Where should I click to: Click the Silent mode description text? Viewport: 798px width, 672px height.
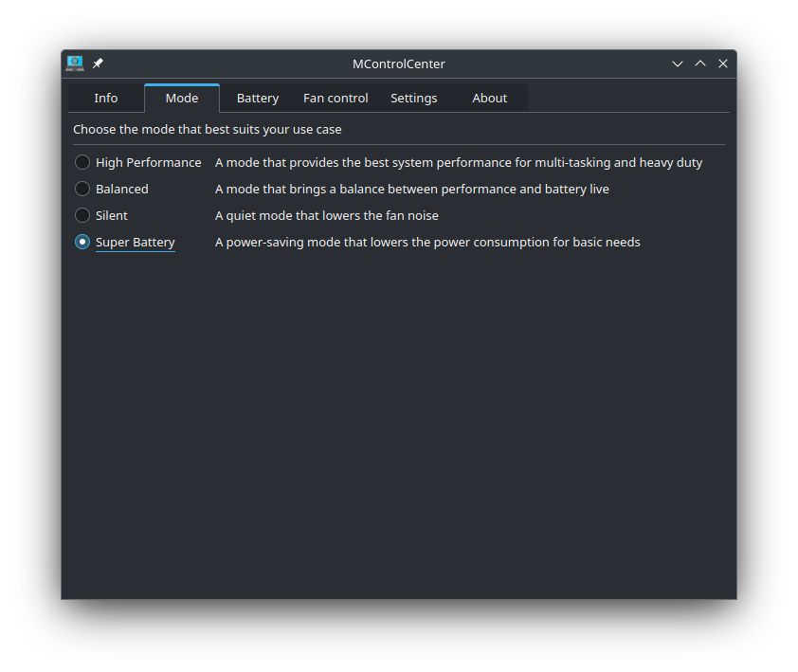point(327,215)
